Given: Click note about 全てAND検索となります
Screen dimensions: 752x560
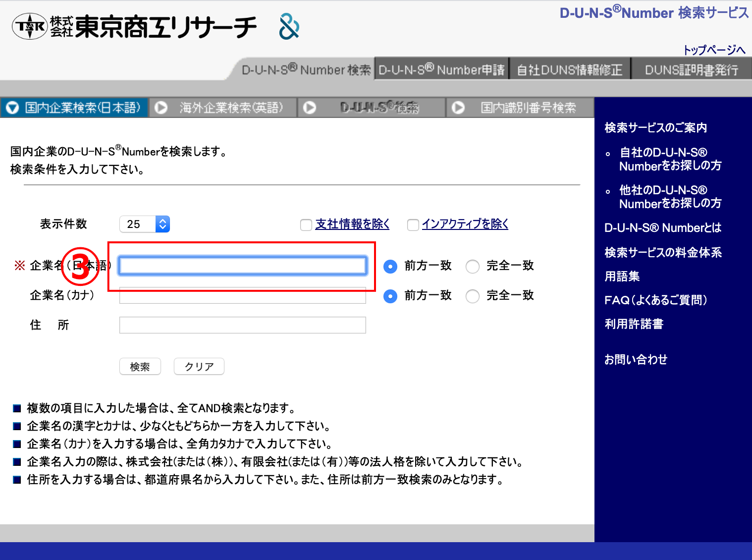Looking at the screenshot, I should [x=162, y=408].
